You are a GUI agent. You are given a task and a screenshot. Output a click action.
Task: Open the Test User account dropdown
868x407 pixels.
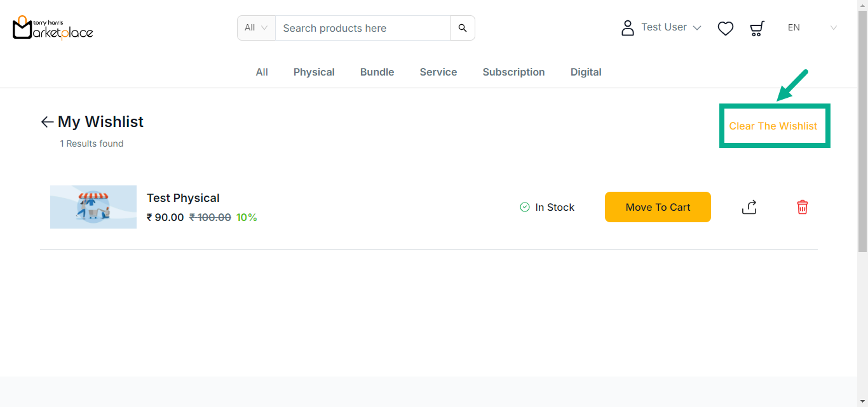pos(670,27)
